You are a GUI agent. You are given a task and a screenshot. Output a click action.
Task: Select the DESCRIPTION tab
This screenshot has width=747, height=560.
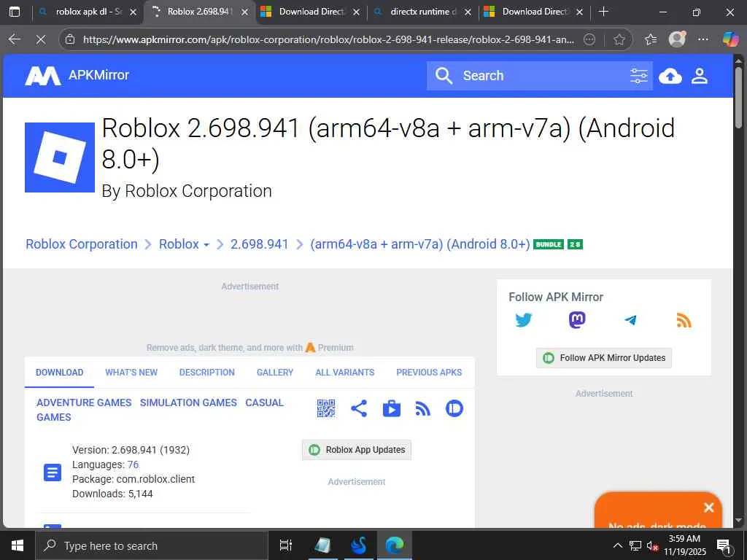(207, 373)
